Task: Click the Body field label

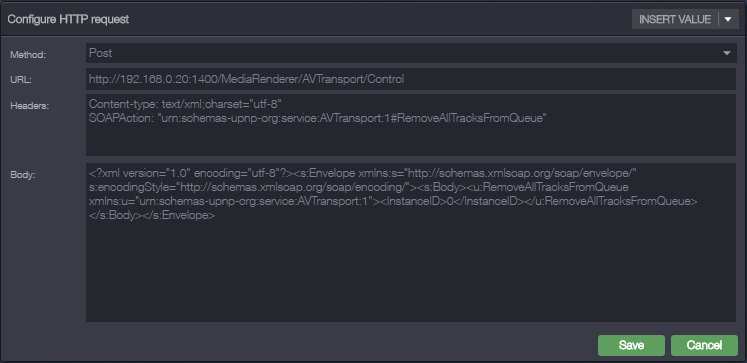Action: tap(21, 174)
